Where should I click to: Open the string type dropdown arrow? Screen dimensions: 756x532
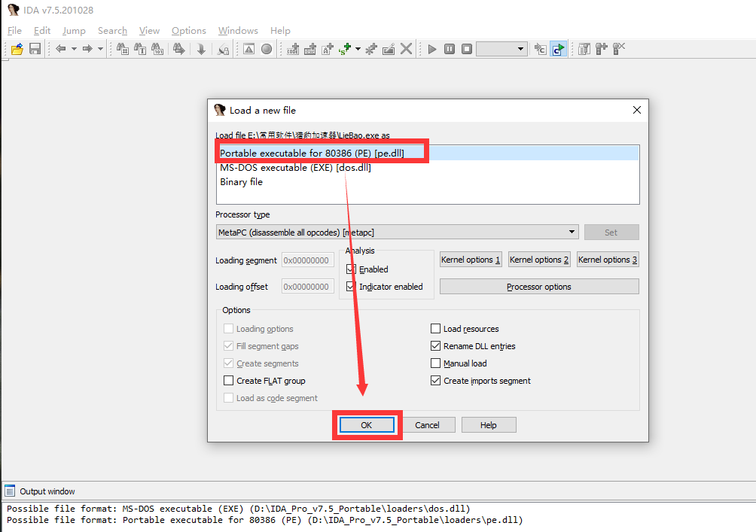tap(358, 49)
